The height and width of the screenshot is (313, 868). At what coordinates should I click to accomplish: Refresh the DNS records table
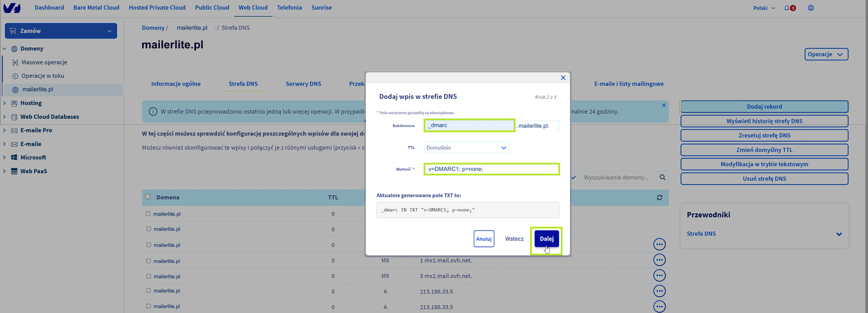(659, 198)
